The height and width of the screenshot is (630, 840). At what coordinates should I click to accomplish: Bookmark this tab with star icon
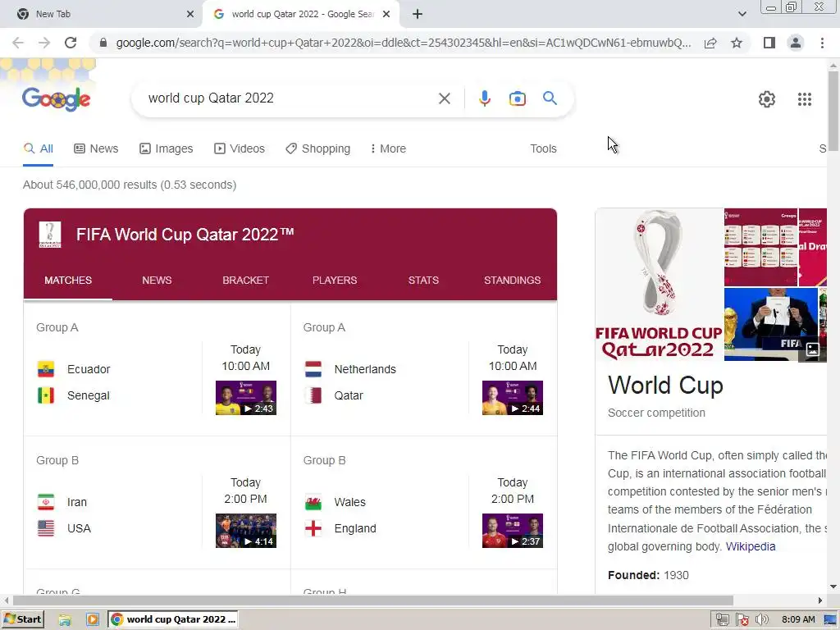coord(737,43)
